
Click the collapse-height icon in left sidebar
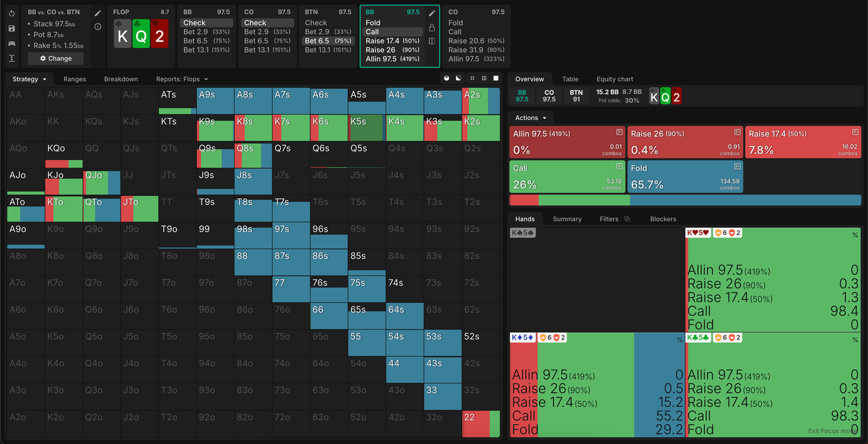(x=12, y=59)
